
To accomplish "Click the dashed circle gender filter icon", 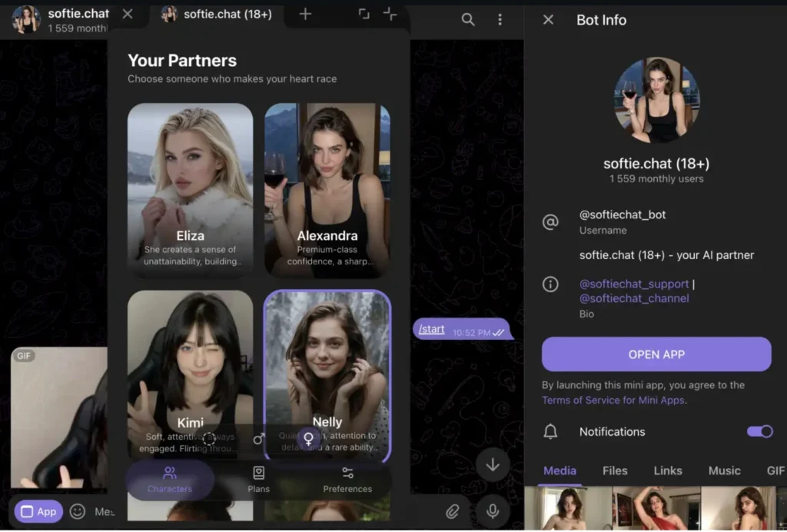I will coord(209,439).
